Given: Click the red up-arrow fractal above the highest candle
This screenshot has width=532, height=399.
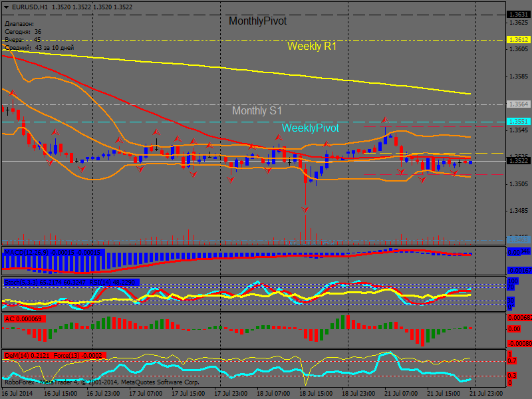Looking at the screenshot, I should 384,121.
